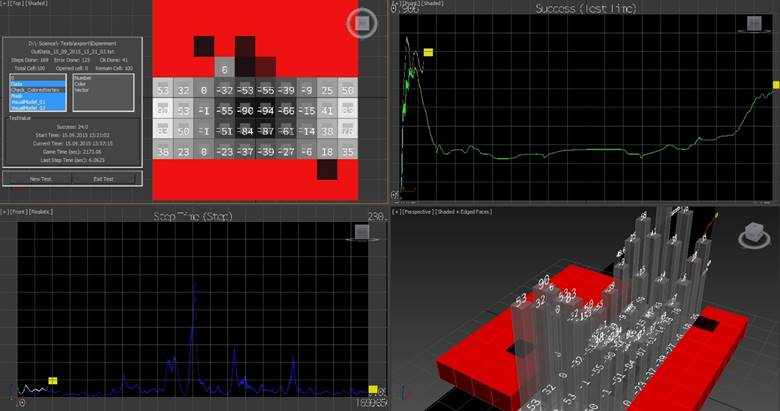Click the grid cell labeled 25
Screen dimensions: 780x411
(x=327, y=88)
